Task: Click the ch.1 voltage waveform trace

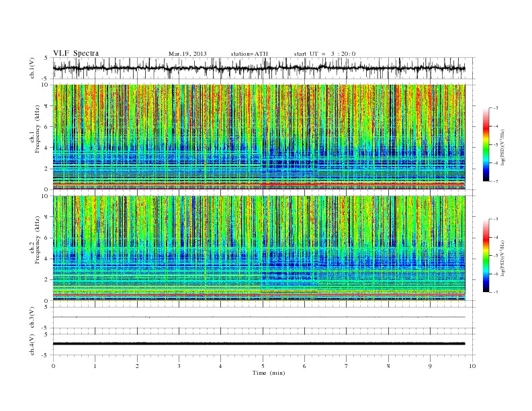Action: (259, 68)
